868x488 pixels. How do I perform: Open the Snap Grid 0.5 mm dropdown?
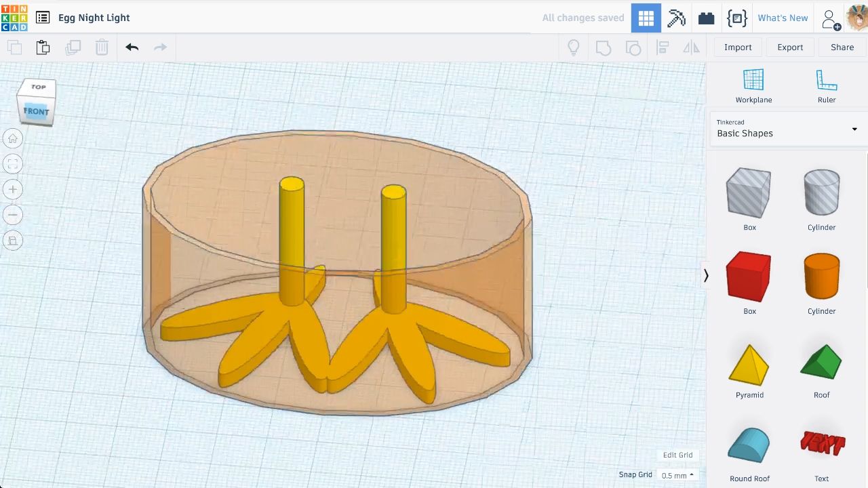click(x=677, y=475)
